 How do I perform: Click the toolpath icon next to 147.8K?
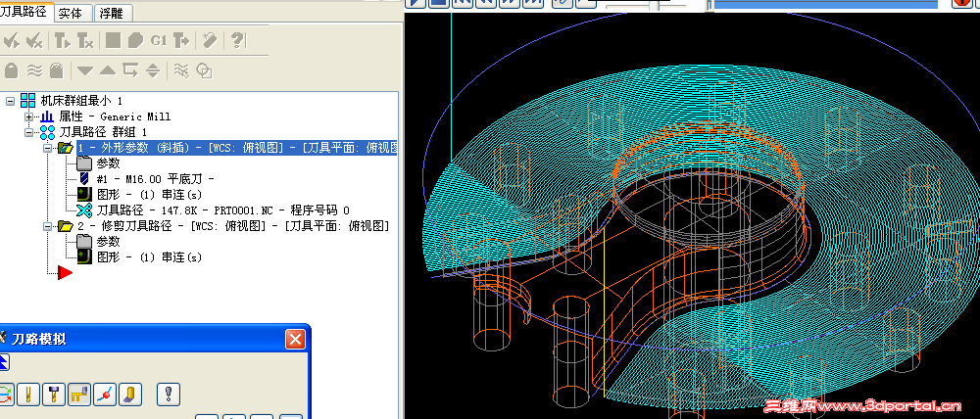click(84, 210)
